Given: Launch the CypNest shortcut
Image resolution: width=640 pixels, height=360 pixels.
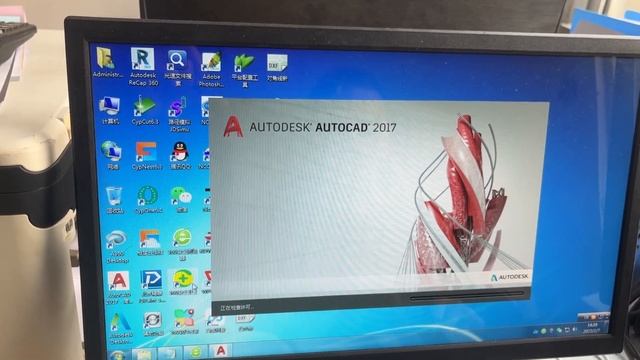Looking at the screenshot, I should coord(147,156).
